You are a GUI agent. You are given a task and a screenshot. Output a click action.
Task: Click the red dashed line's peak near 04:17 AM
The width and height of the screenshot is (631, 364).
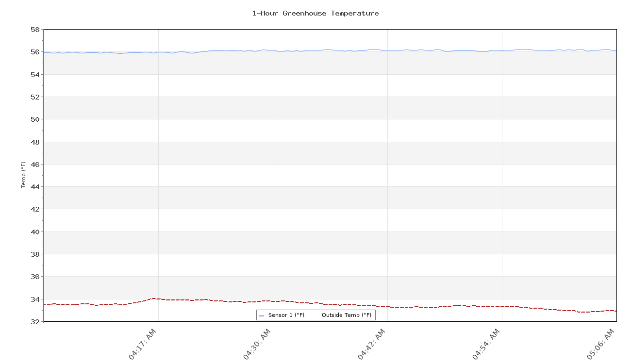pyautogui.click(x=154, y=298)
